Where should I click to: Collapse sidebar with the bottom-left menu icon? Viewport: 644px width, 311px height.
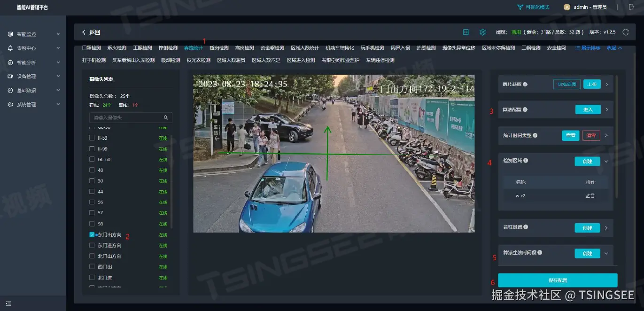[8, 303]
